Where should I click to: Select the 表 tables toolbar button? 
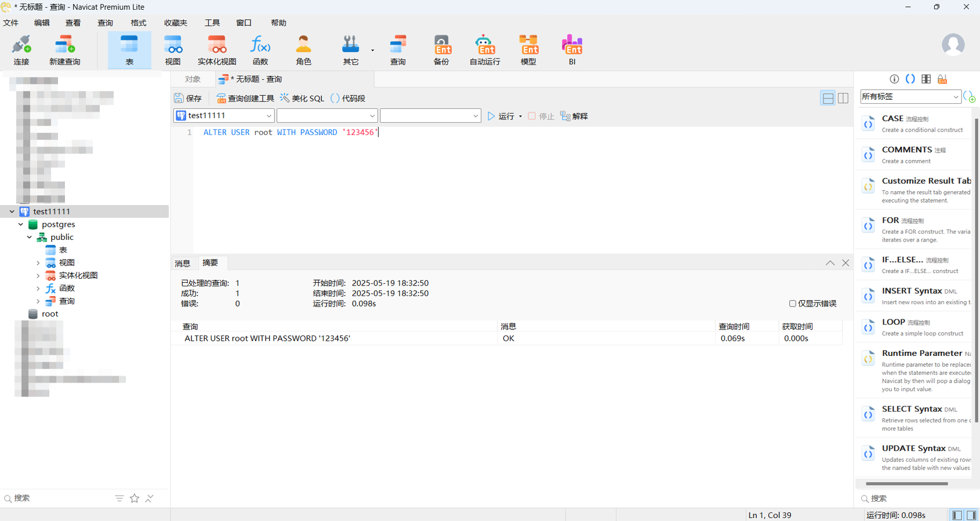(x=129, y=50)
